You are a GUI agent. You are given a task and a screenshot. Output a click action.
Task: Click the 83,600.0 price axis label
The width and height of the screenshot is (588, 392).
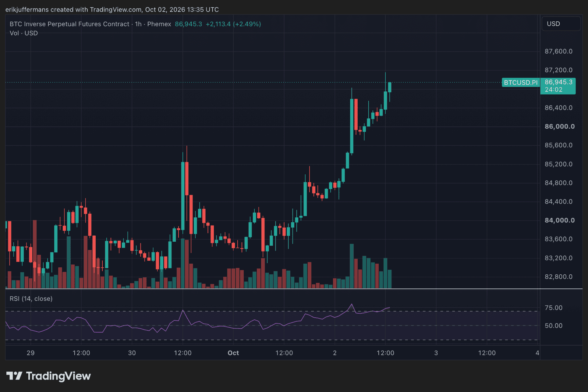point(558,239)
